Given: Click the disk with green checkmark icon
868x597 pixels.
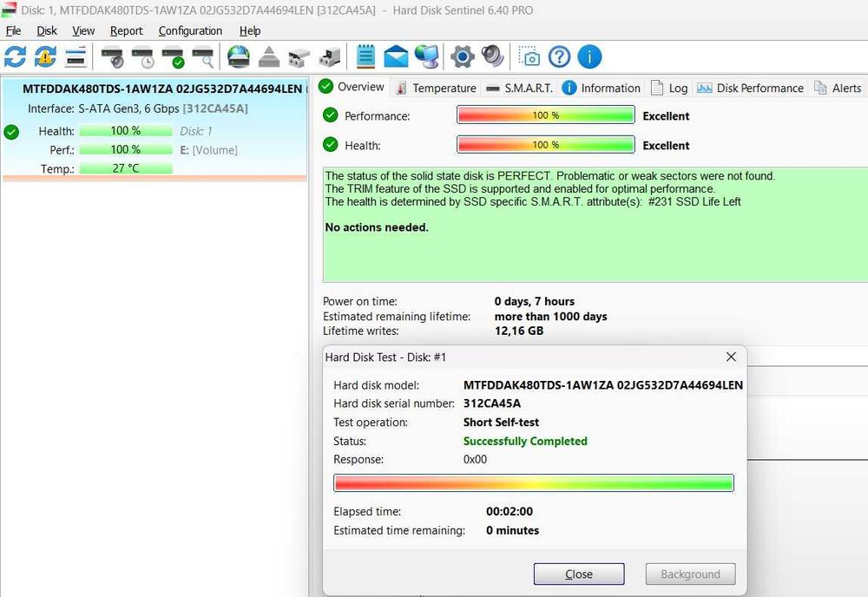Looking at the screenshot, I should tap(174, 56).
